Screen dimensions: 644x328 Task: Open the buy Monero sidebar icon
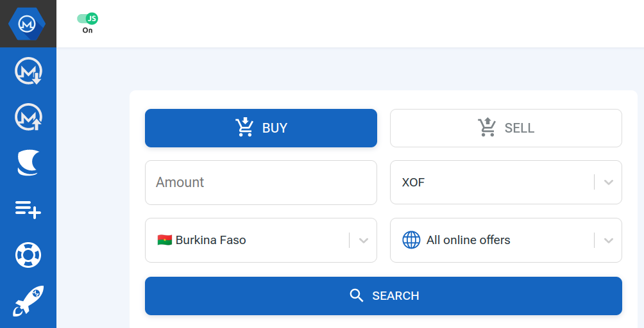tap(28, 70)
